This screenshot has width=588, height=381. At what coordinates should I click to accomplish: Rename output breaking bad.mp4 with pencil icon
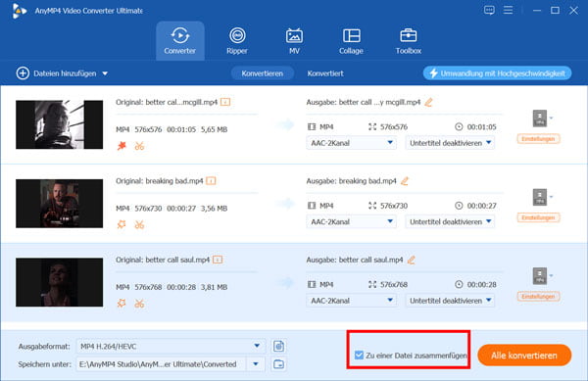coord(404,181)
